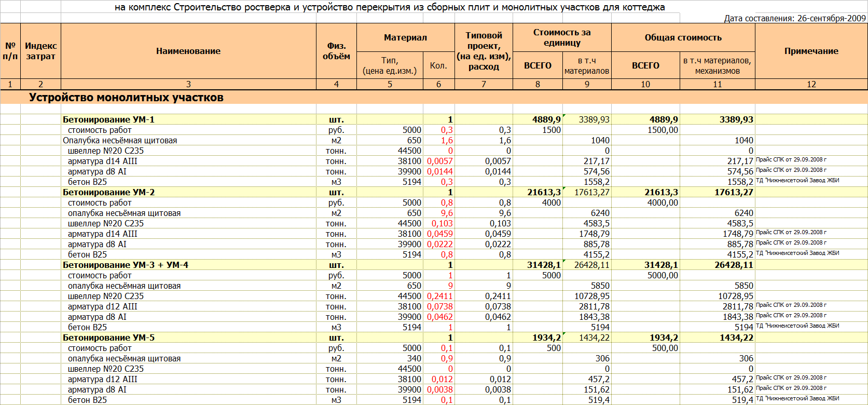Viewport: 868px width, 405px height.
Task: Click the "Наименование" column header
Action: pyautogui.click(x=188, y=51)
